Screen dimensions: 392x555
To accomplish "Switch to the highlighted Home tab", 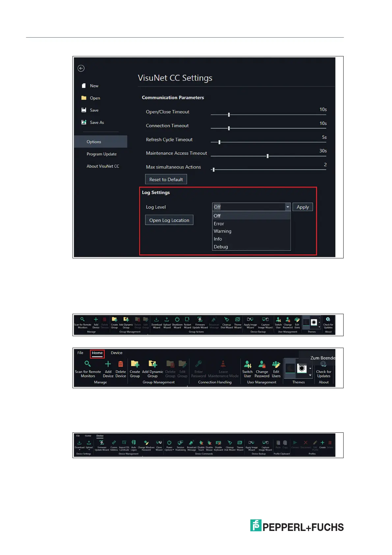I will [97, 353].
